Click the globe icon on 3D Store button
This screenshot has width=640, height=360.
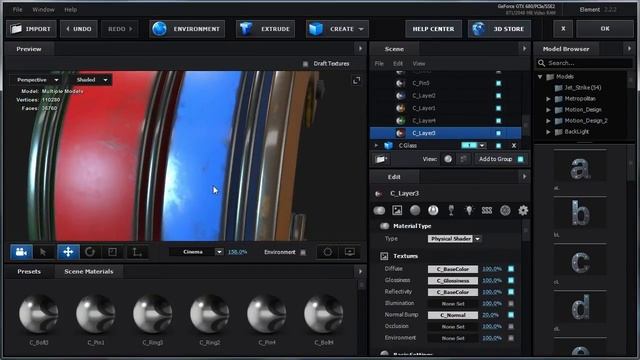(x=478, y=29)
